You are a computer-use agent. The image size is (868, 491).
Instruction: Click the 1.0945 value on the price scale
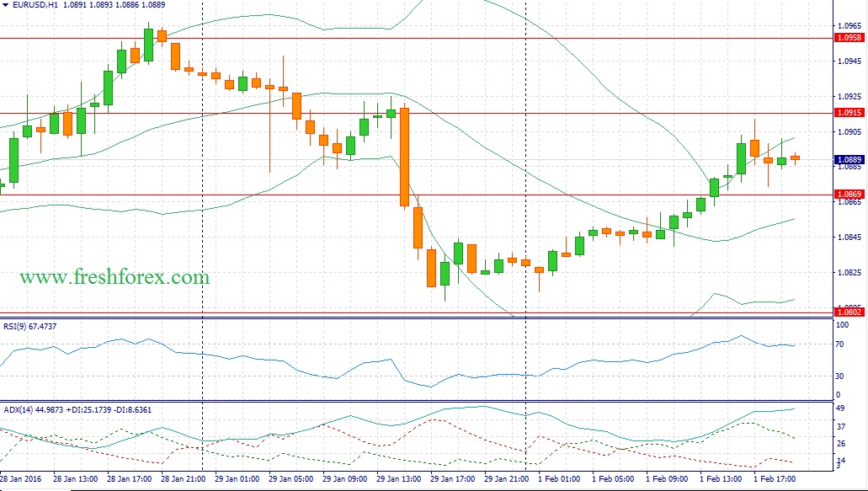(848, 61)
